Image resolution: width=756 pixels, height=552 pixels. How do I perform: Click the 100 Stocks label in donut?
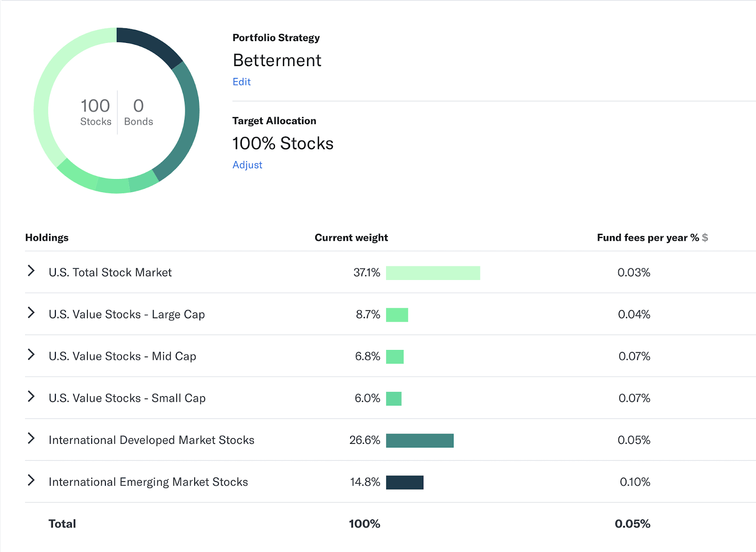pyautogui.click(x=95, y=112)
